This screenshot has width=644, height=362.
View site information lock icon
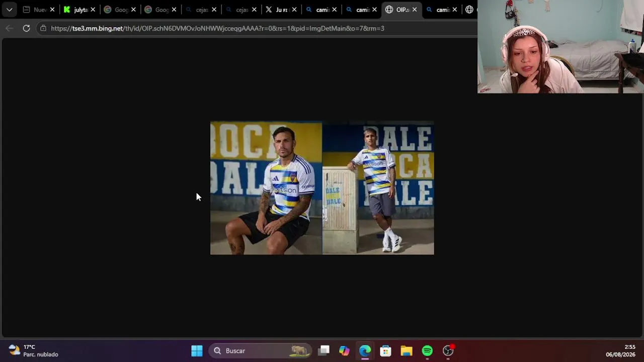coord(43,28)
